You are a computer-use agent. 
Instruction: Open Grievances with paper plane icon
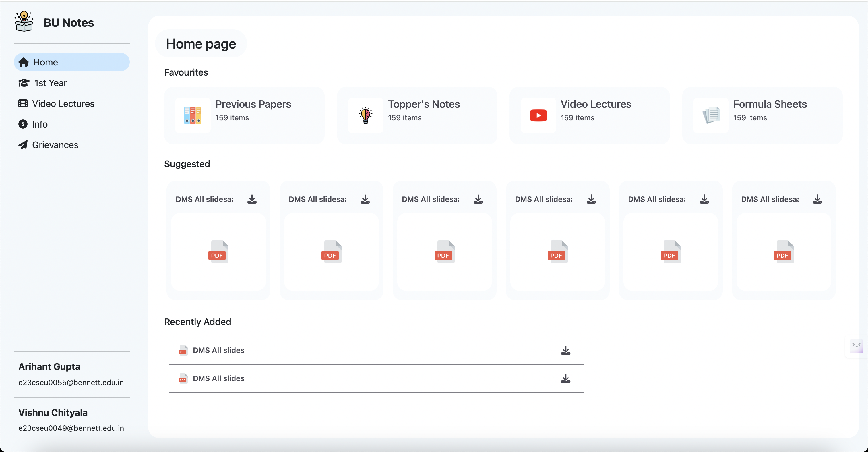(55, 145)
